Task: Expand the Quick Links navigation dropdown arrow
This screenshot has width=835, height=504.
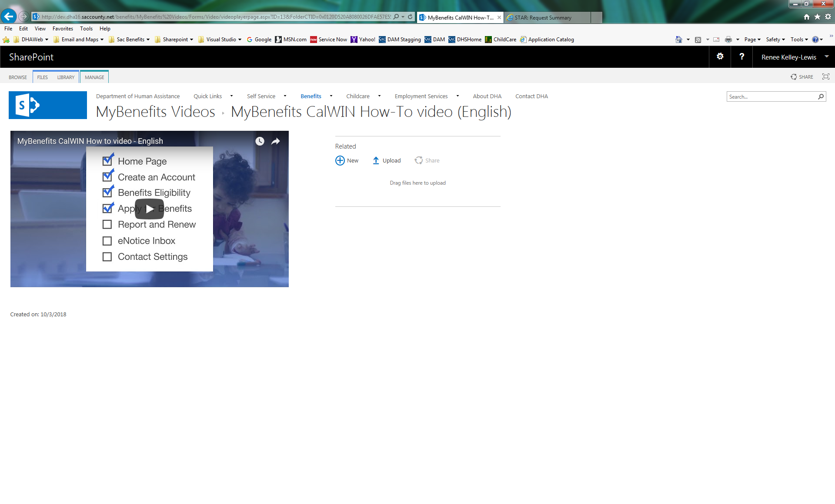Action: [231, 96]
